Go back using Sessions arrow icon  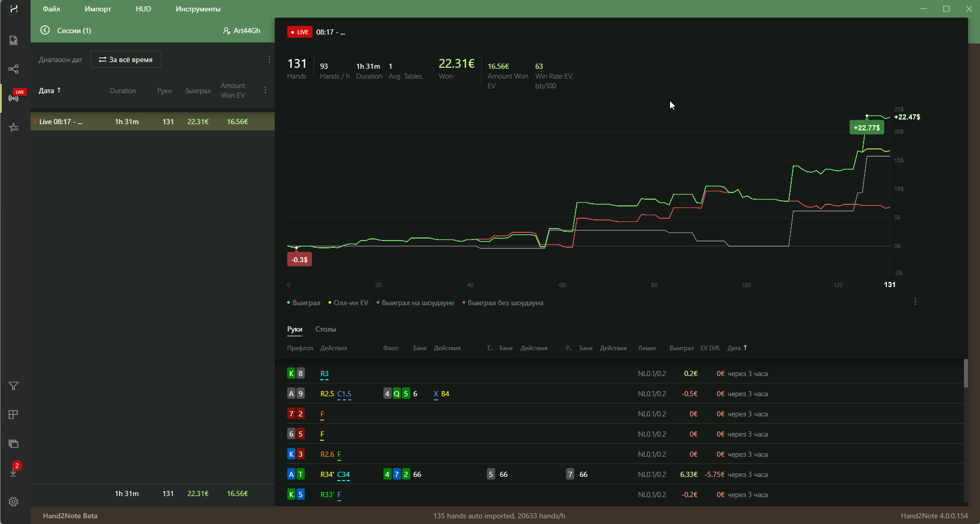click(x=45, y=31)
